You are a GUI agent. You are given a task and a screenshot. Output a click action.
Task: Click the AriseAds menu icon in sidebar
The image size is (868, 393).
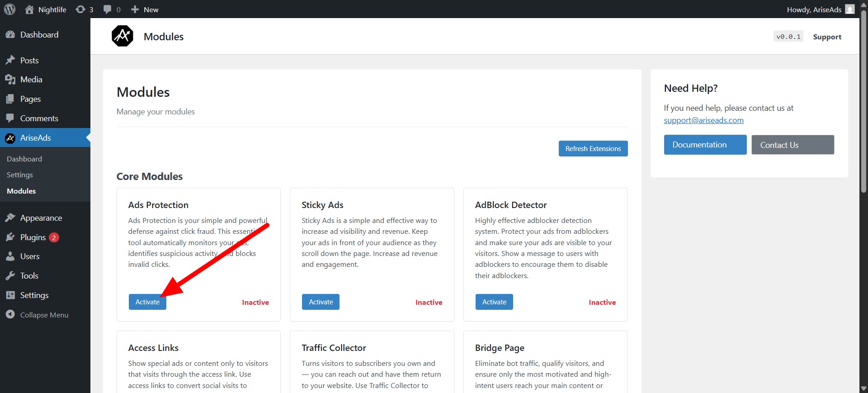10,138
